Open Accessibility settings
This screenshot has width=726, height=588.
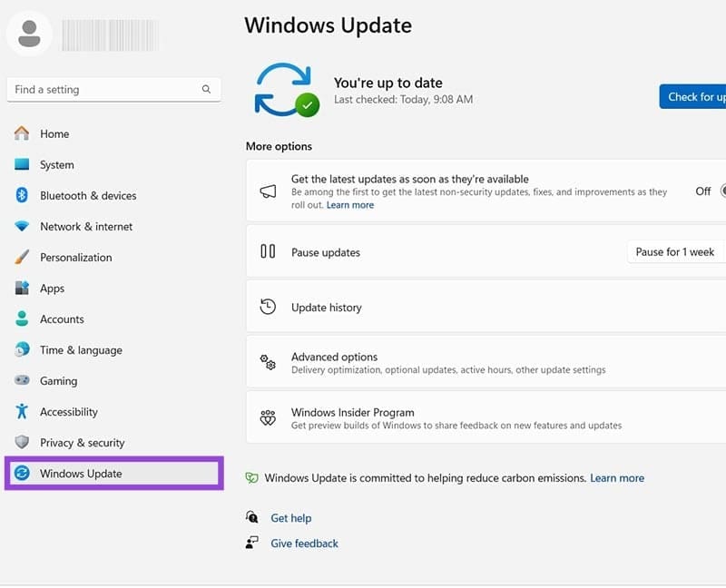[x=113, y=412]
